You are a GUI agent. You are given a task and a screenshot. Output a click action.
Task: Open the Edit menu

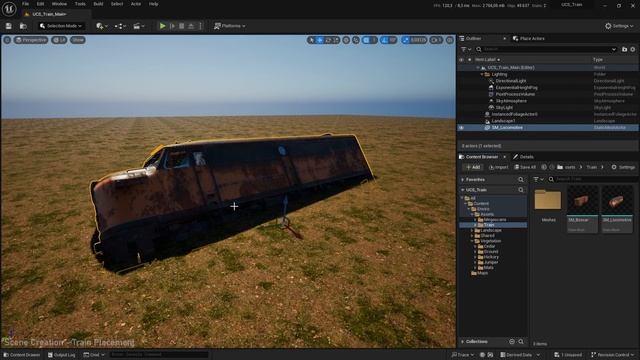(40, 4)
